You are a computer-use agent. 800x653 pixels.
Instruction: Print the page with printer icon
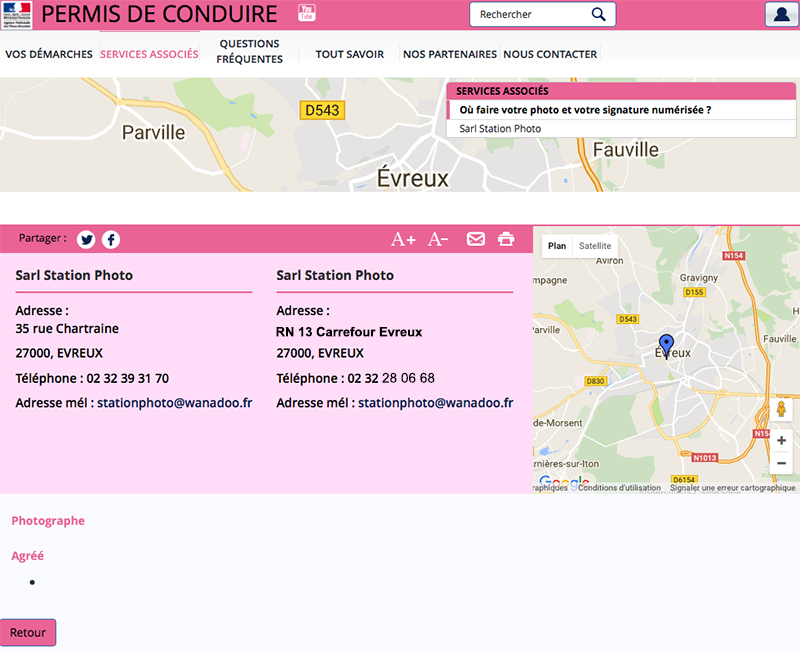tap(506, 239)
